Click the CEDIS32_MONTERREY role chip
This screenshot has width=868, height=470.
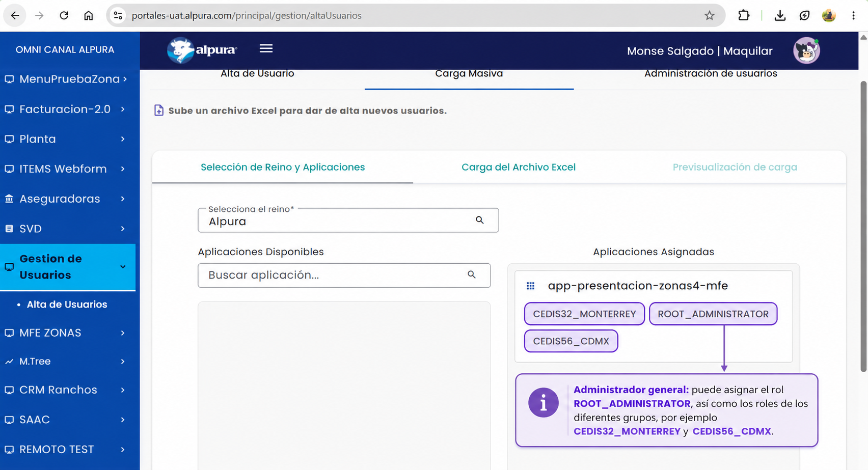tap(584, 314)
